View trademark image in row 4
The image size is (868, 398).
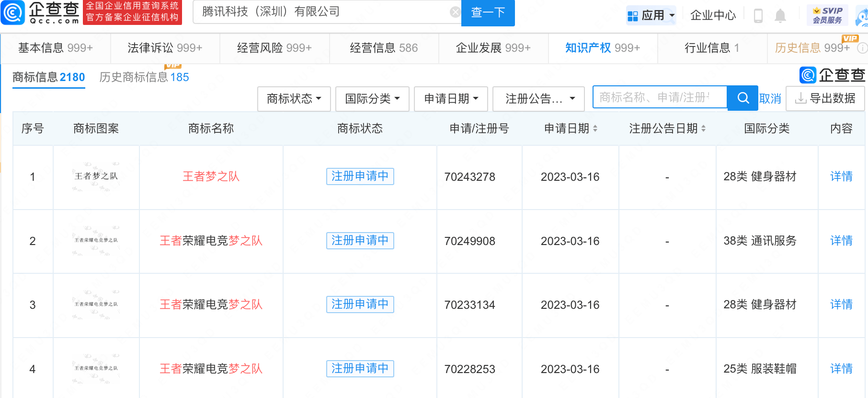pos(96,369)
